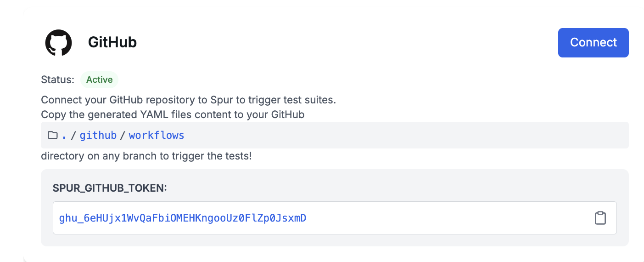
Task: Copy the token with the clipboard icon
Action: [x=600, y=218]
